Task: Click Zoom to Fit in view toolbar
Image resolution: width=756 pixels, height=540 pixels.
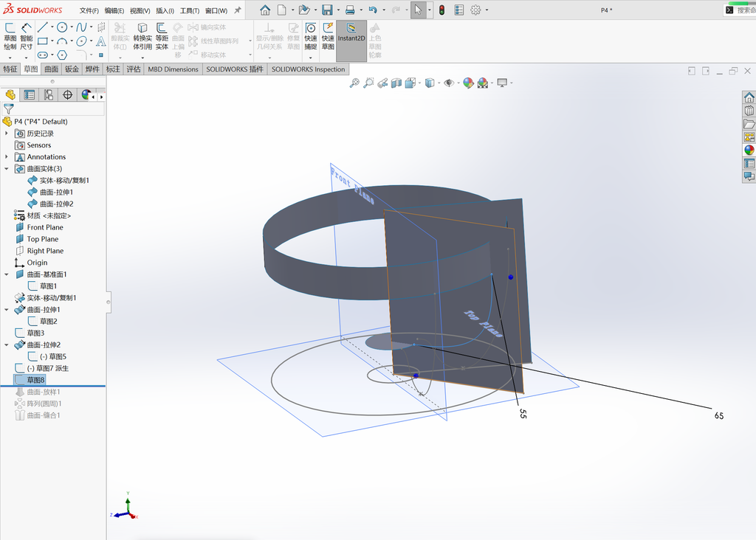Action: pyautogui.click(x=354, y=83)
